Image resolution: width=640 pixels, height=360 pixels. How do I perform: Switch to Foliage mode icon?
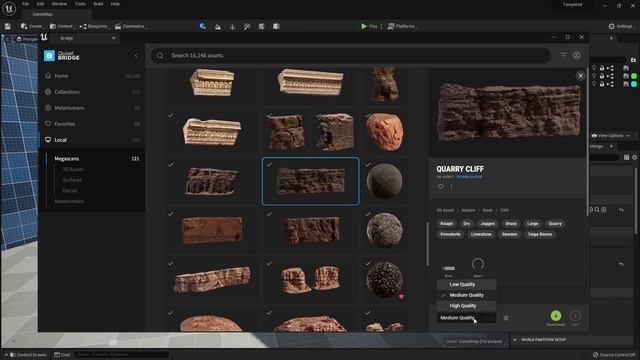[x=233, y=27]
